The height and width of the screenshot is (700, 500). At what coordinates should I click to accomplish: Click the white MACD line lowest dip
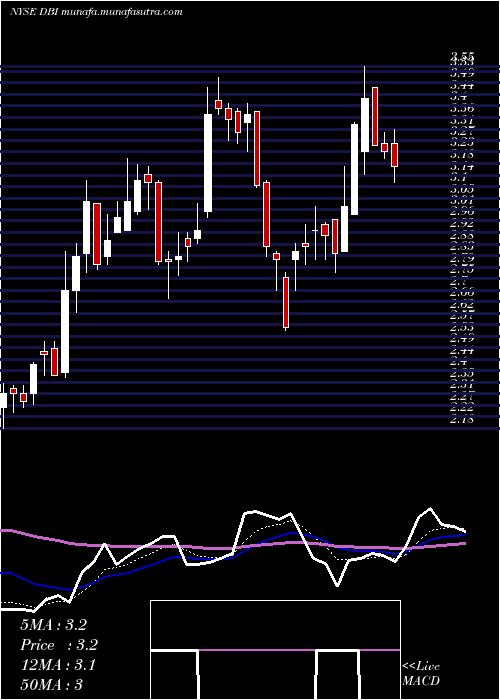click(338, 585)
